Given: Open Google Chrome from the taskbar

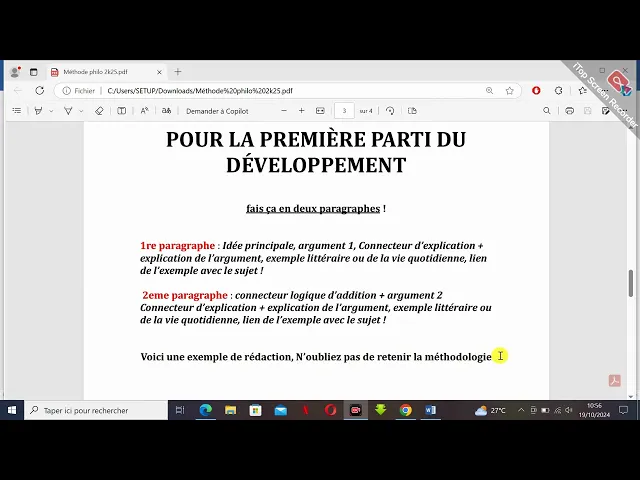Looking at the screenshot, I should [x=406, y=410].
